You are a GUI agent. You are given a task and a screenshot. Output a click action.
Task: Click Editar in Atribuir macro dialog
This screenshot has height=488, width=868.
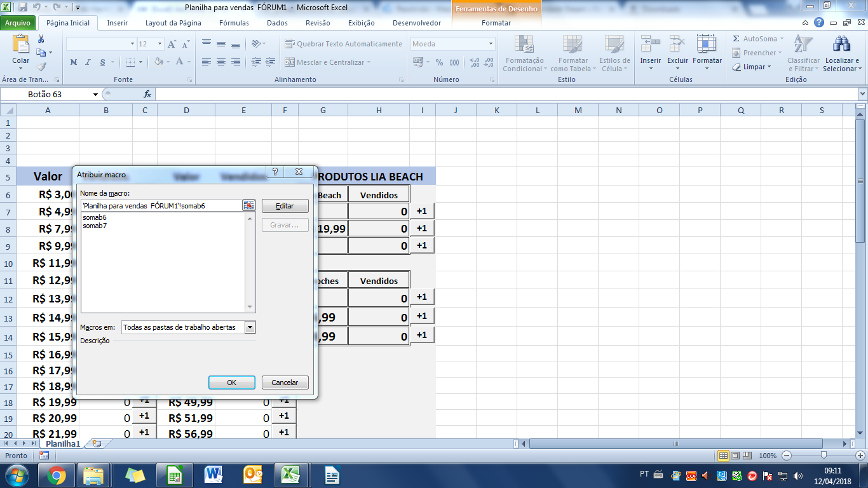pos(285,206)
